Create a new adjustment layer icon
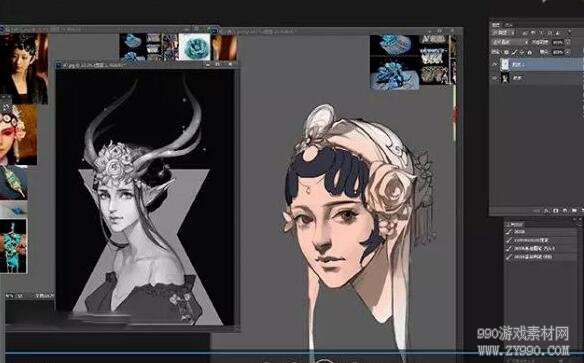584x363 pixels. pos(565,211)
